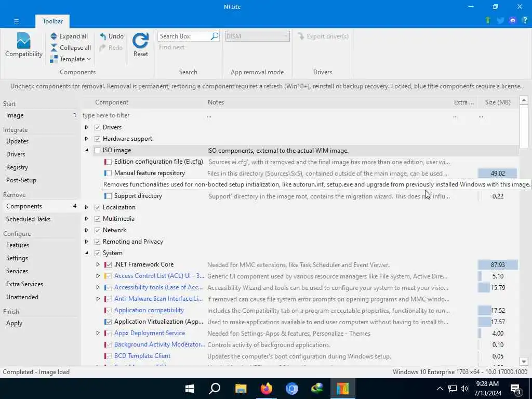
Task: Open the notification center icon
Action: 516,389
